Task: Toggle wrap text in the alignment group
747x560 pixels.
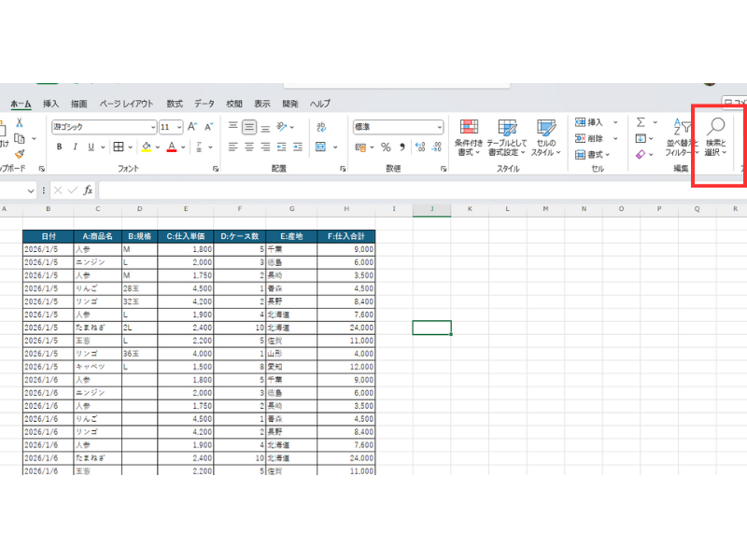Action: pos(322,127)
